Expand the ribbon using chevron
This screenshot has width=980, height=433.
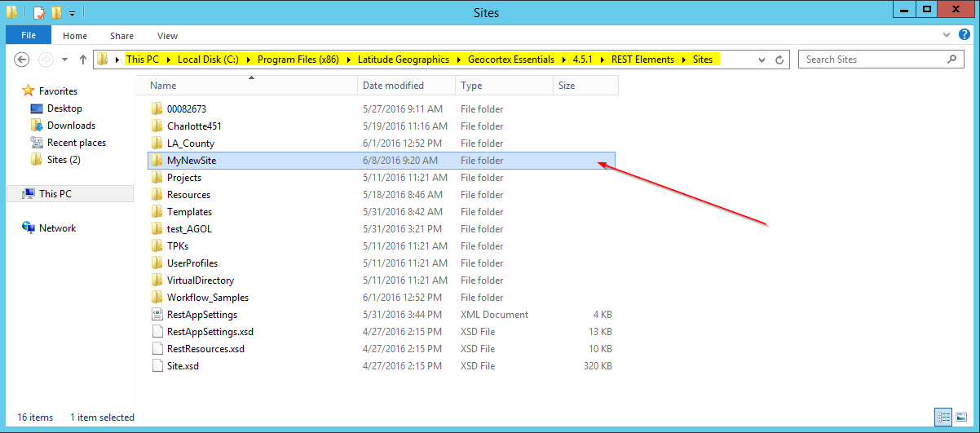[x=945, y=36]
